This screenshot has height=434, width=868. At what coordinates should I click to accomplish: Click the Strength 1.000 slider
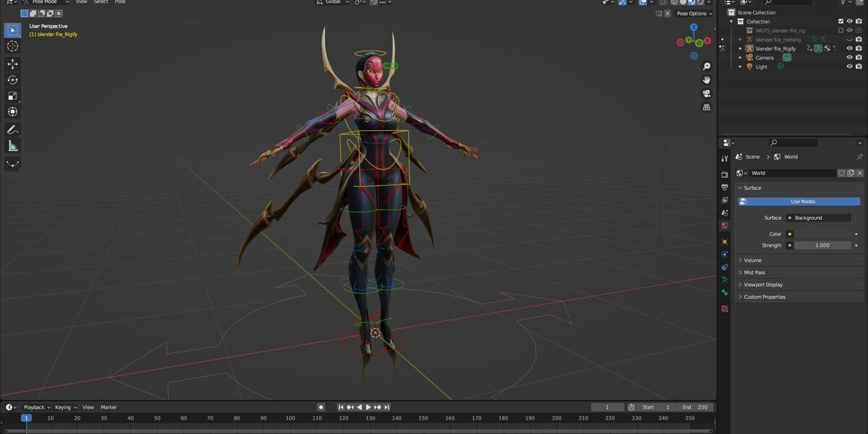[823, 245]
